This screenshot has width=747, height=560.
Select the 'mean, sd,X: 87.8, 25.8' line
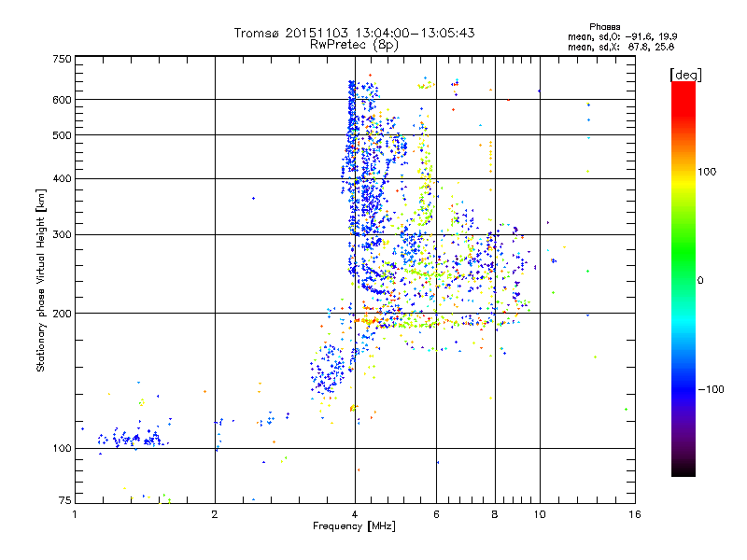(x=621, y=47)
